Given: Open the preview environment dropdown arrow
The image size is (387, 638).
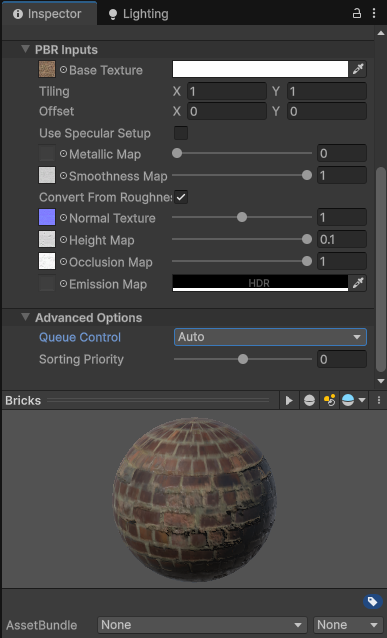Looking at the screenshot, I should pyautogui.click(x=362, y=400).
